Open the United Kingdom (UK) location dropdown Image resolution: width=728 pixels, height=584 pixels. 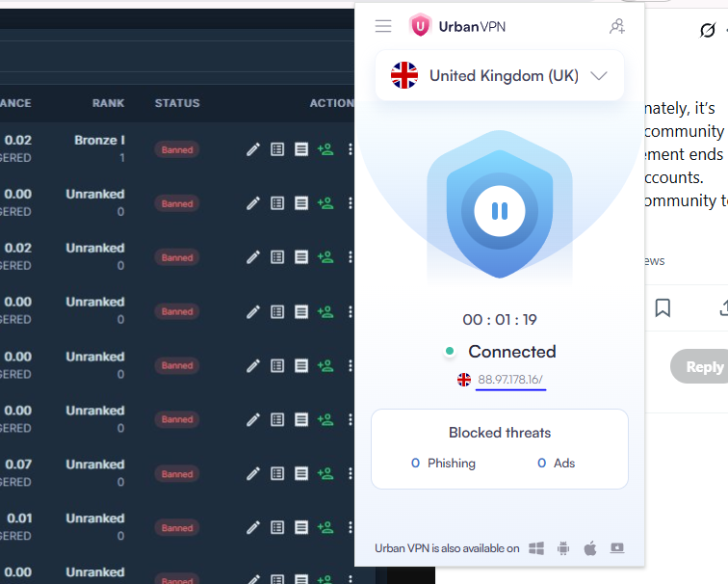[x=500, y=75]
